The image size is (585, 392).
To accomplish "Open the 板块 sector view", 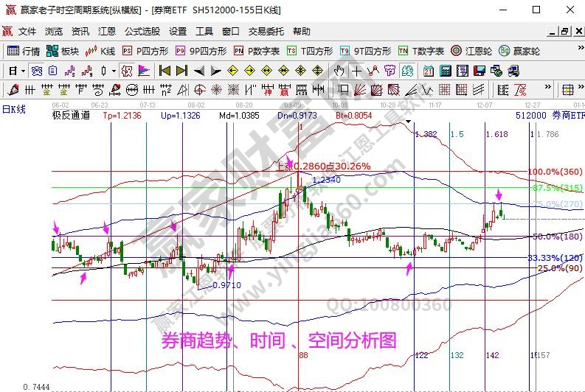I will coord(63,51).
